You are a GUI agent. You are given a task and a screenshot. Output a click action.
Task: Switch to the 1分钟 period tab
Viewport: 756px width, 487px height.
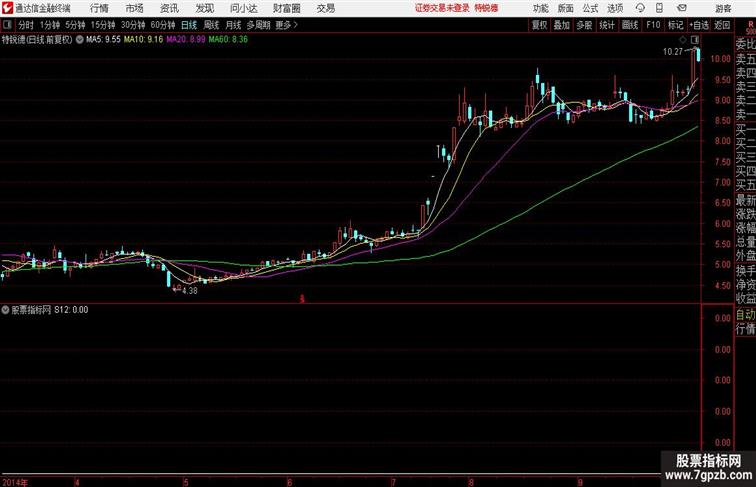[50, 25]
